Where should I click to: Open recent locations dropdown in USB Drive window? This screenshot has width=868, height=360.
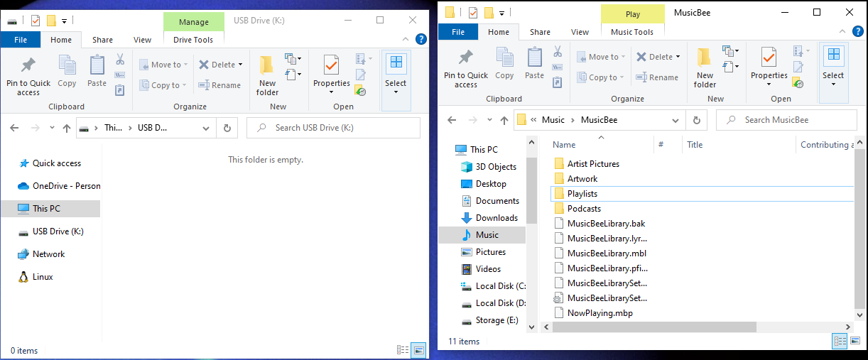tap(52, 128)
